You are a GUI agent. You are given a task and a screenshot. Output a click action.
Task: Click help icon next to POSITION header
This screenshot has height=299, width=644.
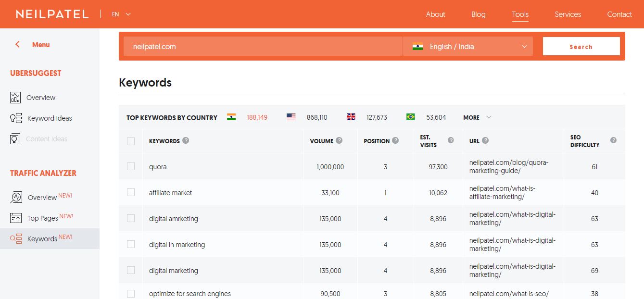[x=395, y=141]
